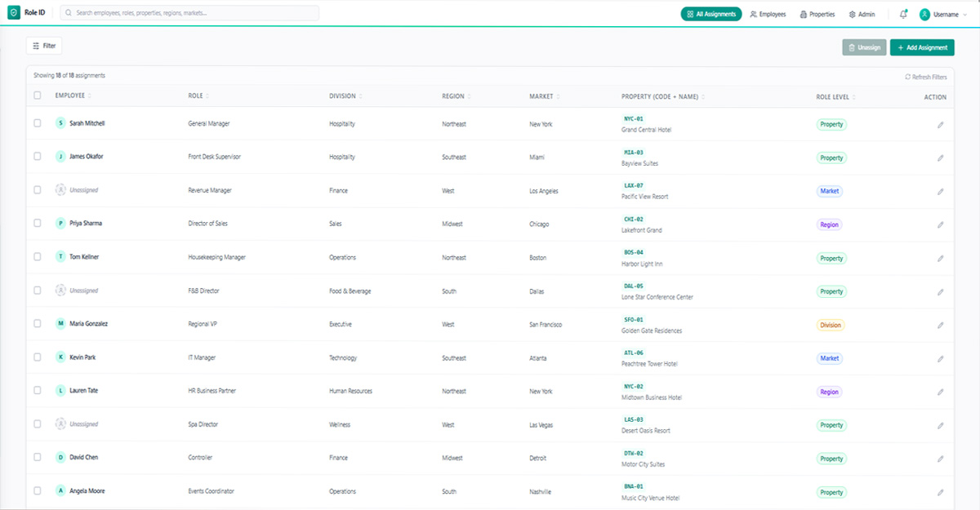Click the search employees input field

pyautogui.click(x=190, y=14)
